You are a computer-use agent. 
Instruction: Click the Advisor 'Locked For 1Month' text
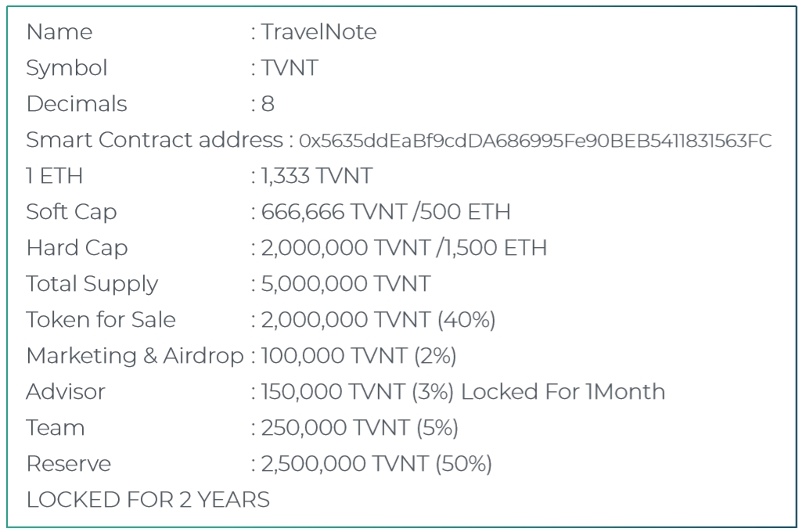[563, 391]
